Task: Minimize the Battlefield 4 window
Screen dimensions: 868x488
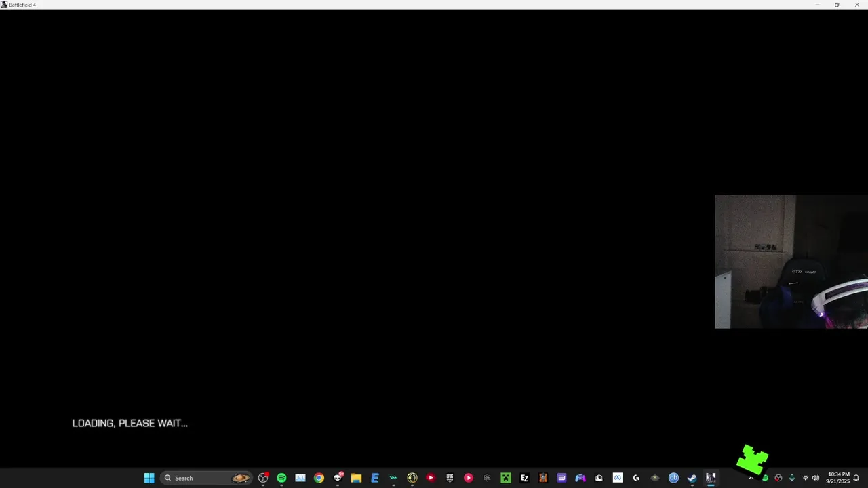Action: 817,5
